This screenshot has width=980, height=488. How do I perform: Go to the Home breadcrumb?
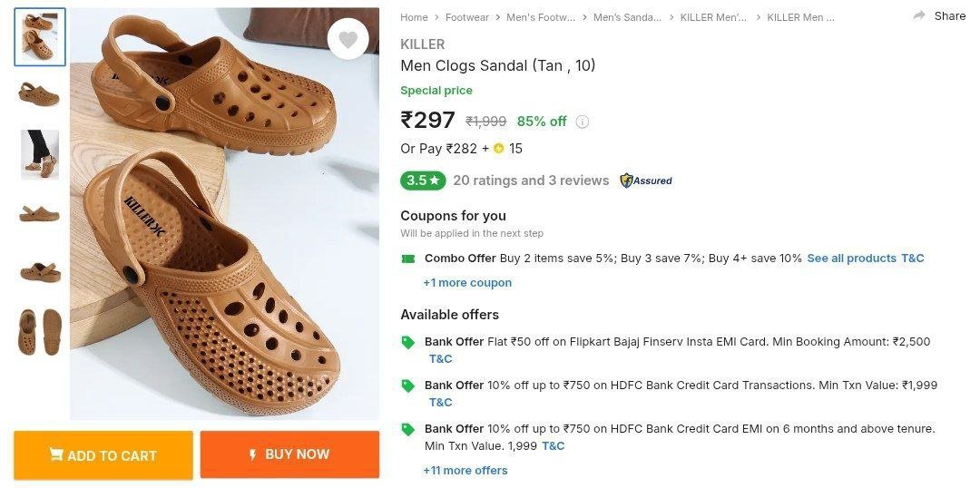tap(414, 17)
